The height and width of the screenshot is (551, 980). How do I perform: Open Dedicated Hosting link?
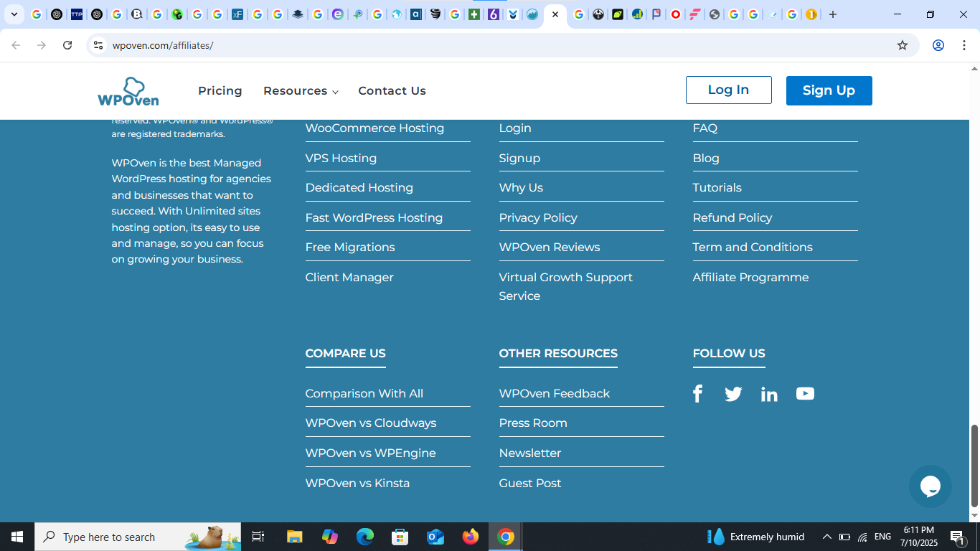tap(359, 188)
